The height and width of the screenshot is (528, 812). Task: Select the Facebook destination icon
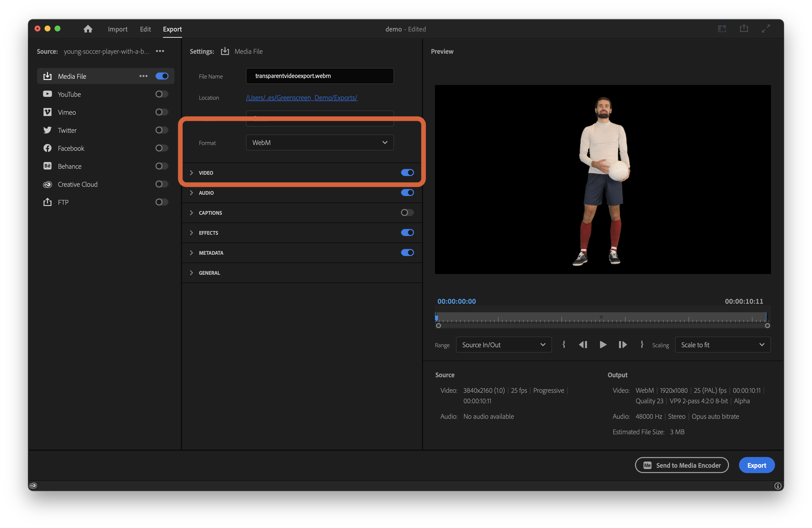pyautogui.click(x=47, y=148)
